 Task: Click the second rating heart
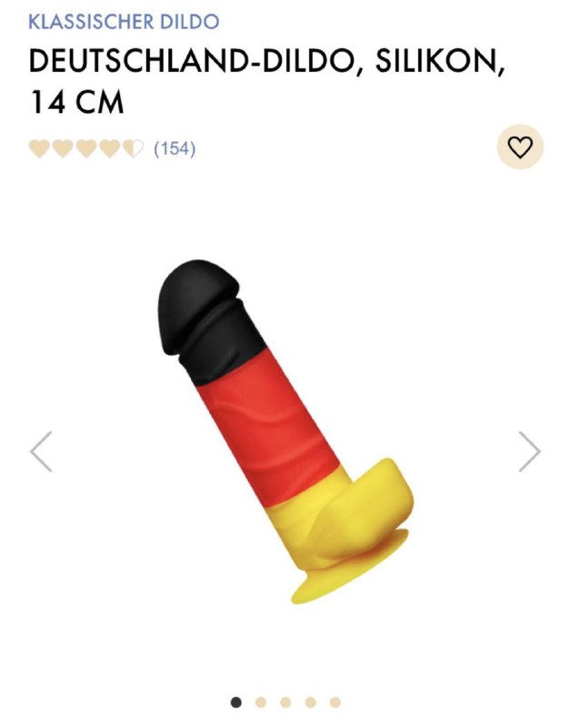[x=63, y=148]
